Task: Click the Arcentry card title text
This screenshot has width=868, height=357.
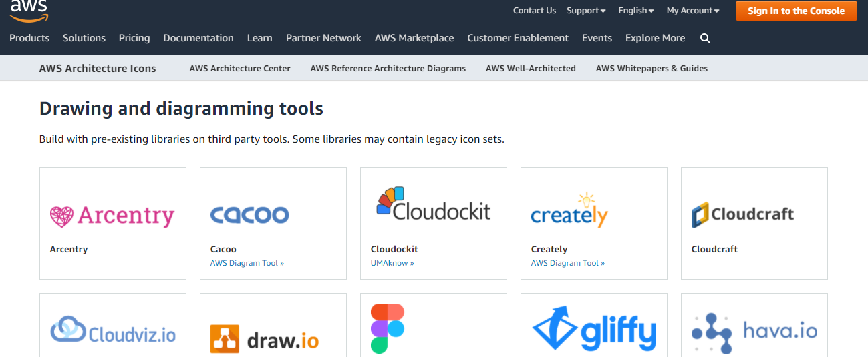Action: [x=69, y=249]
